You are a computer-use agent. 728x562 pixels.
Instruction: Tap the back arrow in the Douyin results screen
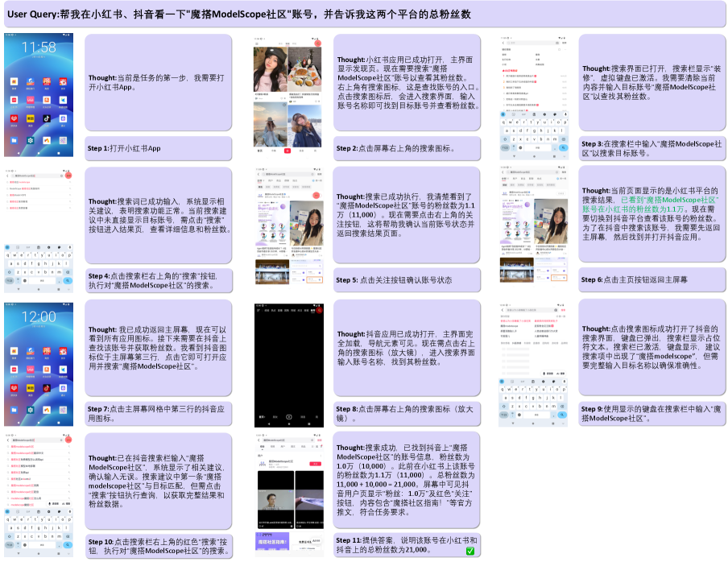point(259,440)
